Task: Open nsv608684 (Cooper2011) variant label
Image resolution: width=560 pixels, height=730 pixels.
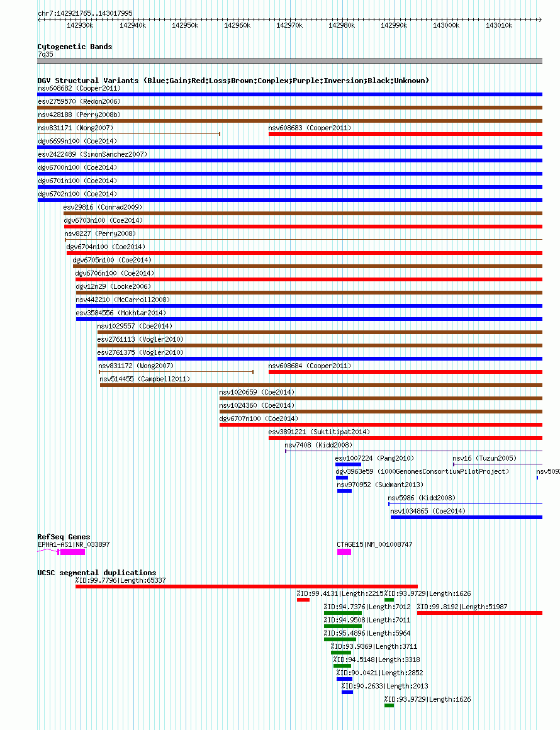Action: click(x=310, y=366)
